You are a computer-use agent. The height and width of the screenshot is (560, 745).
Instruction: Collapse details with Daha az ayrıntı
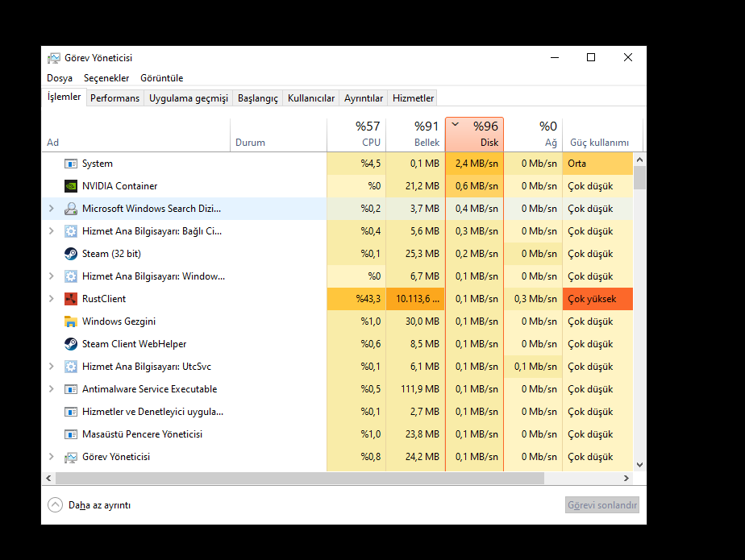click(89, 505)
